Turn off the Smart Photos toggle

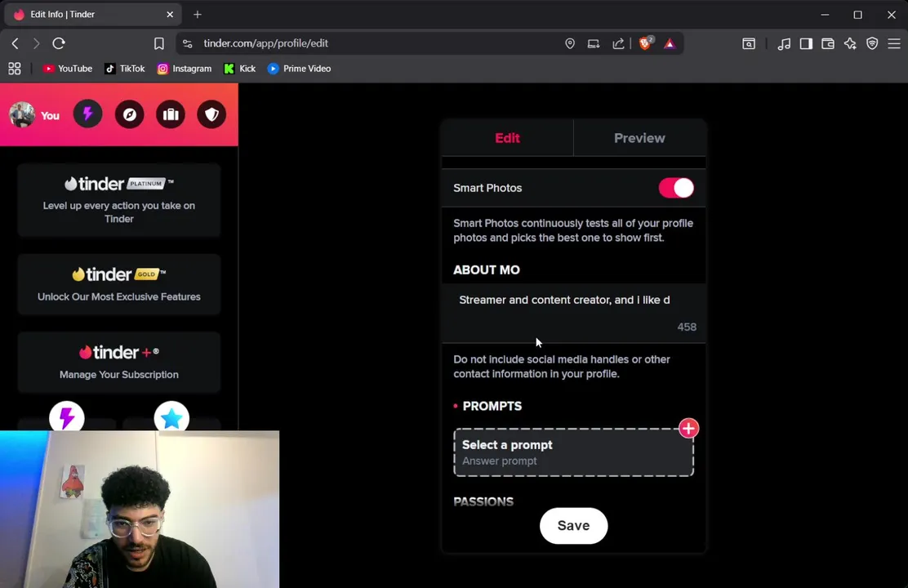click(x=676, y=188)
